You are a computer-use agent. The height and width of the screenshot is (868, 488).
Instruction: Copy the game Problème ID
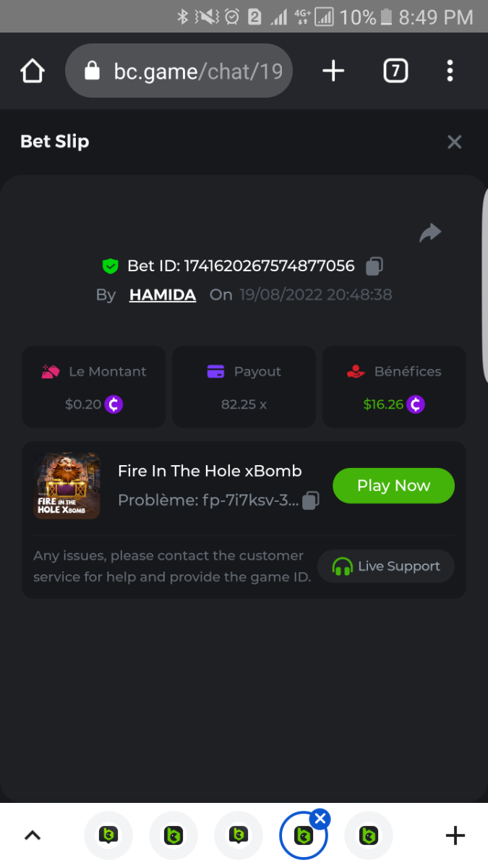pyautogui.click(x=310, y=501)
